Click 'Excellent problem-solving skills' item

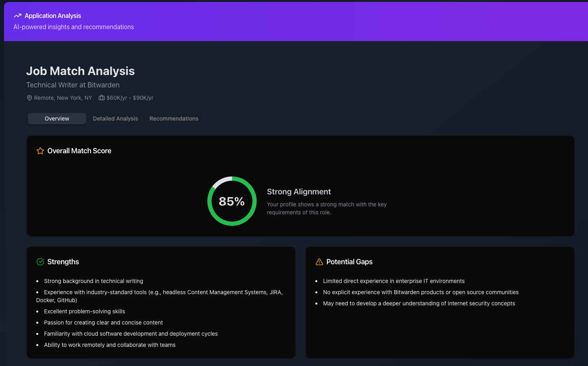tap(85, 311)
